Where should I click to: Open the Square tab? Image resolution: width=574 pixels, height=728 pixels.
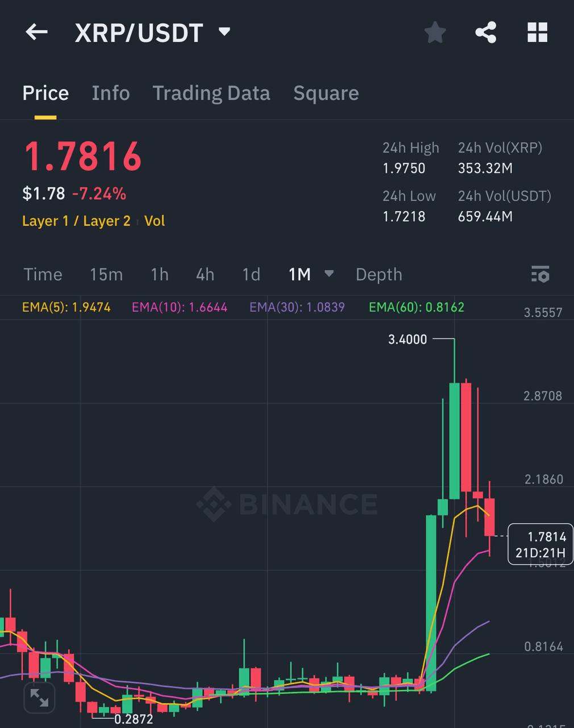click(x=326, y=93)
